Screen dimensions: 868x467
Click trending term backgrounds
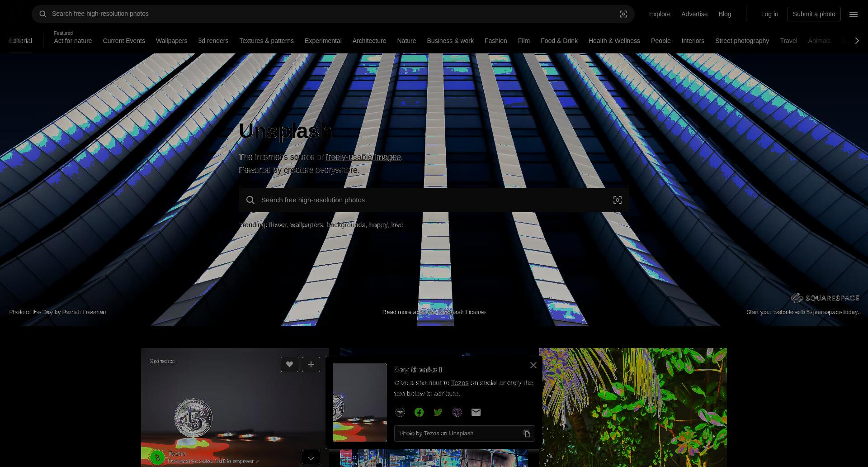point(346,225)
